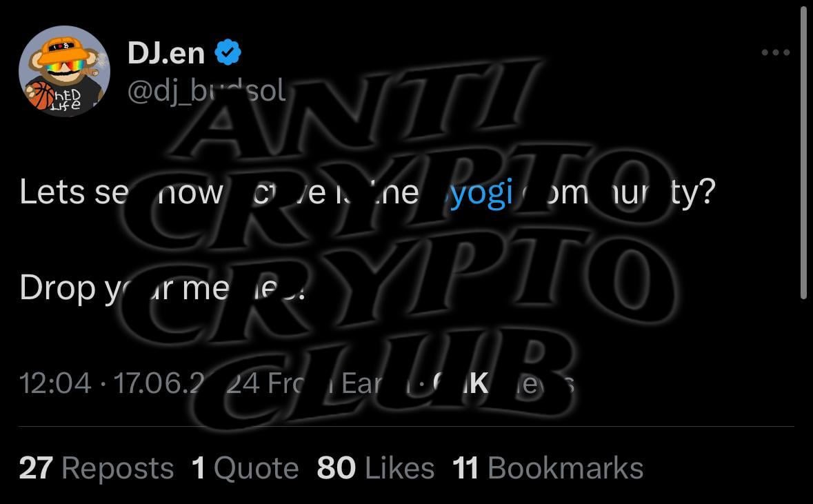Visit the @dj_budsol handle link
Image resolution: width=813 pixels, height=504 pixels.
click(x=206, y=91)
